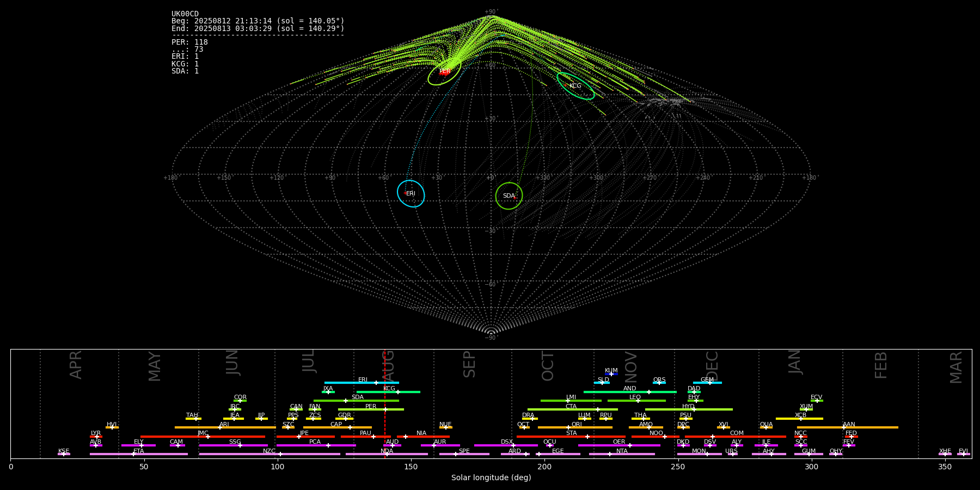The image size is (980, 490).
Task: Click the red JMC shower bar
Action: [x=203, y=436]
